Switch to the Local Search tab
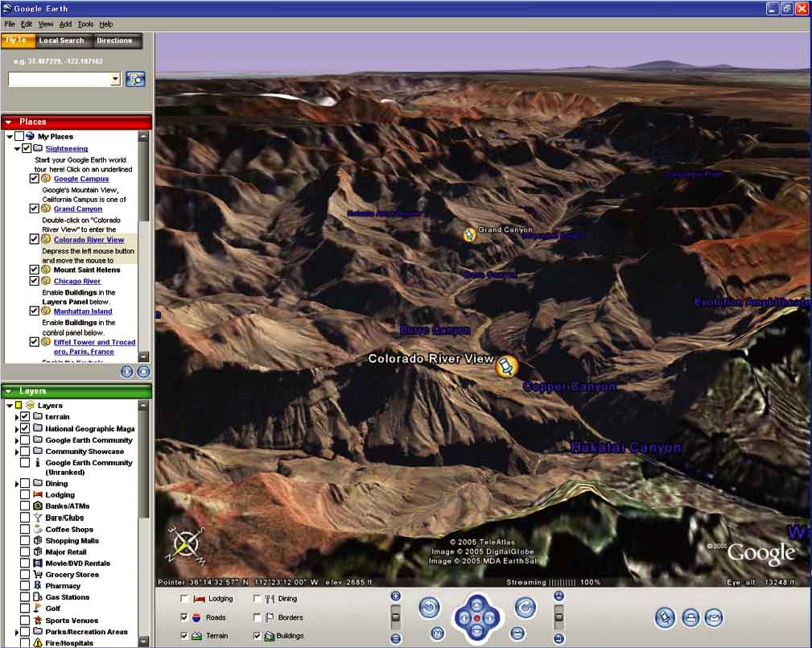Screen dimensions: 812x648 pyautogui.click(x=62, y=40)
